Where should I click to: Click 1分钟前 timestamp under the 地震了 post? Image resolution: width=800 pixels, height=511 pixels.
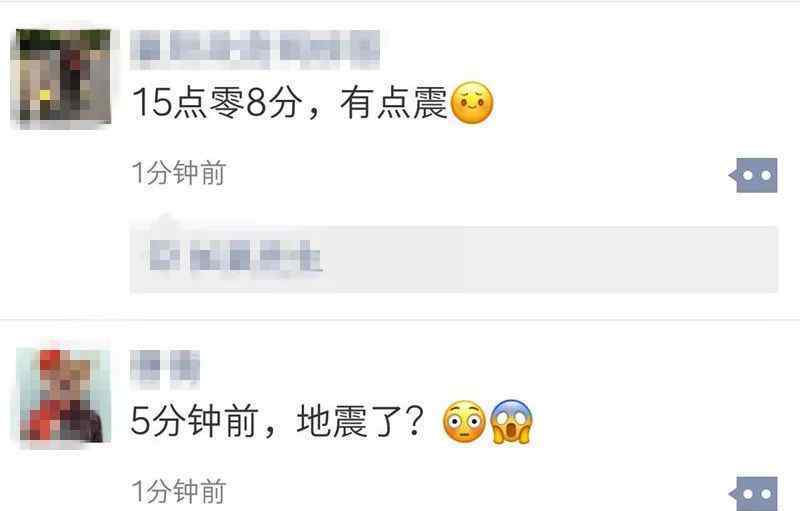179,491
